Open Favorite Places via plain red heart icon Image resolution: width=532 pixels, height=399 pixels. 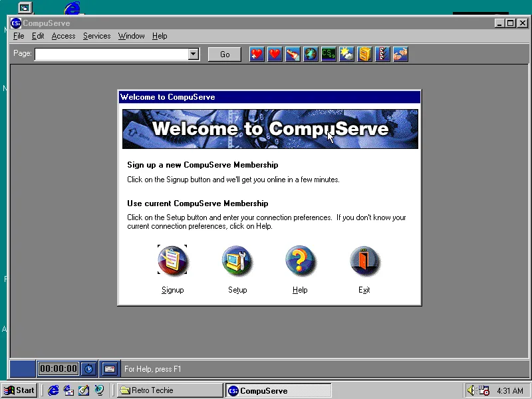click(x=275, y=55)
